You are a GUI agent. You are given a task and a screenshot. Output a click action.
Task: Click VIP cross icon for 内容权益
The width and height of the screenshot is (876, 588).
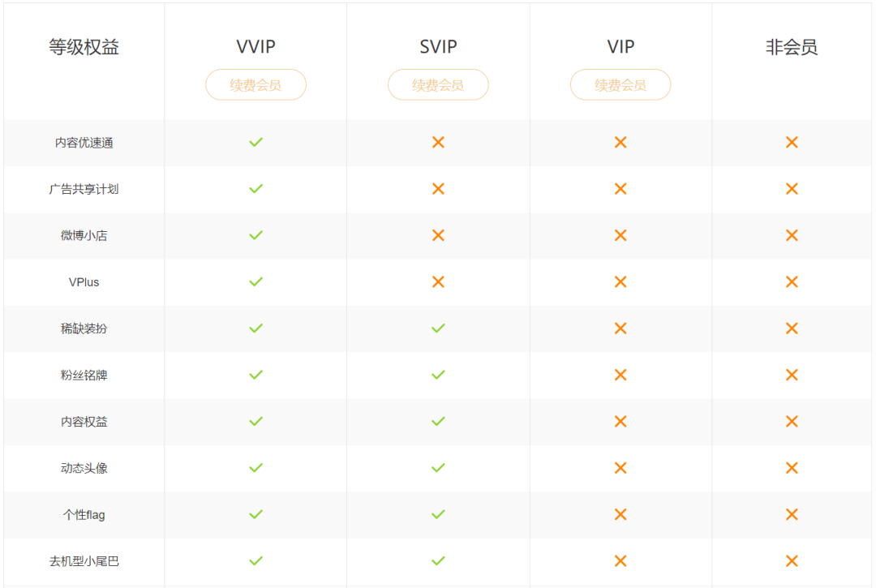[620, 422]
